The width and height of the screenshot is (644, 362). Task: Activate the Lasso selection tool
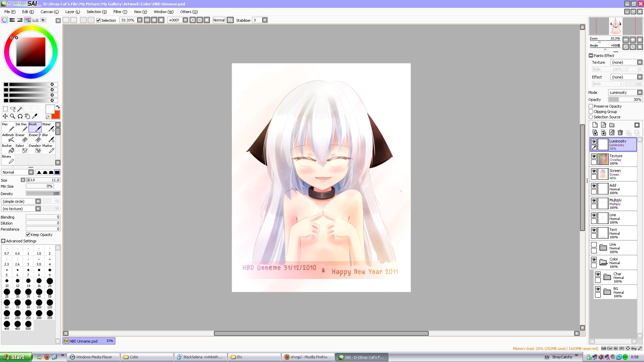[x=12, y=109]
